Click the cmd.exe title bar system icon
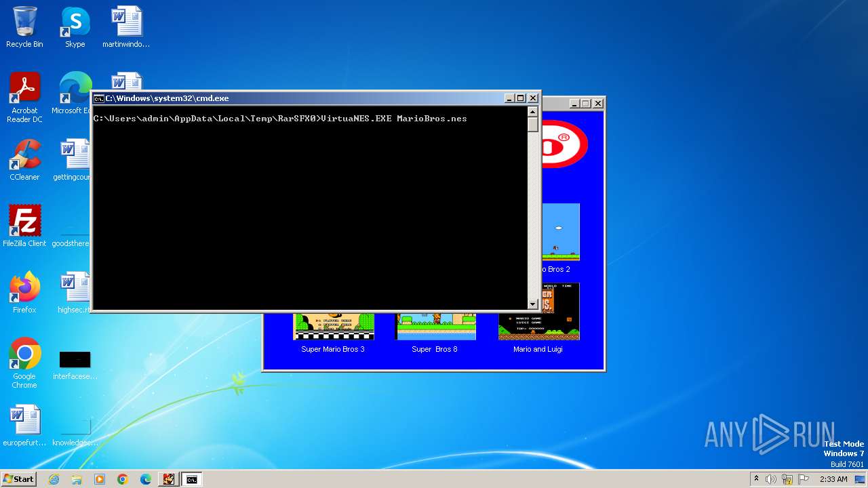 98,98
